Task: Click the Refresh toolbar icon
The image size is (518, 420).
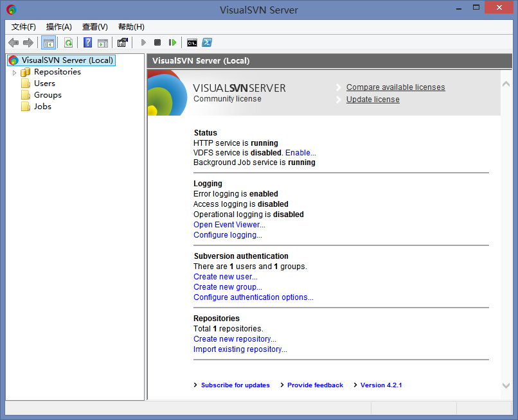Action: point(68,42)
